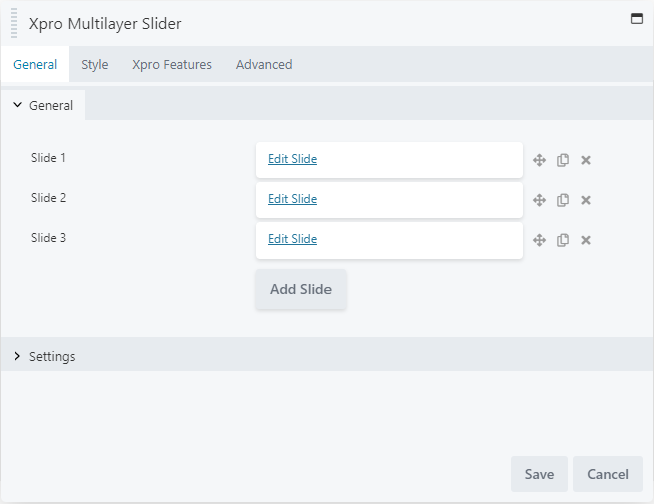Delete Slide 1 with the X icon
Viewport: 654px width, 504px height.
click(586, 160)
